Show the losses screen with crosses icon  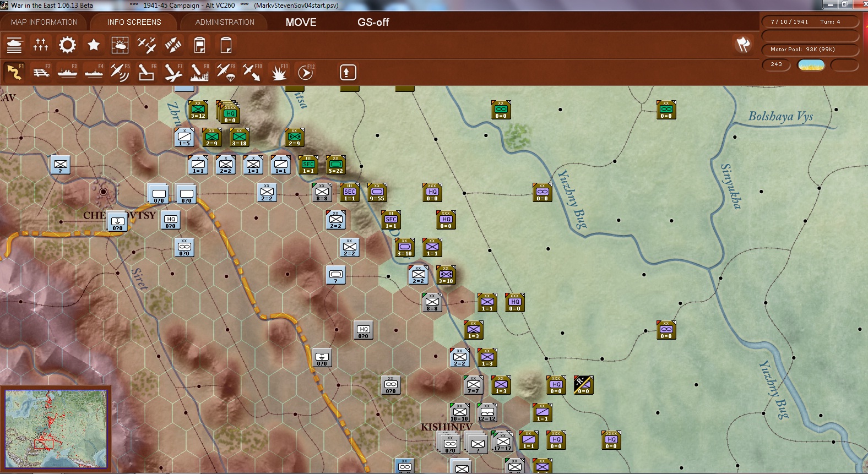tap(41, 45)
